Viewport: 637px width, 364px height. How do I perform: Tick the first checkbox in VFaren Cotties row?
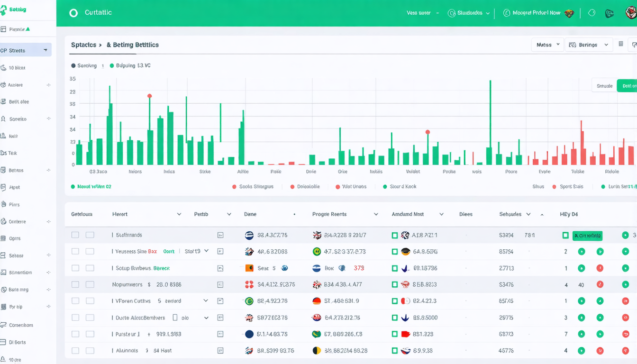(75, 301)
